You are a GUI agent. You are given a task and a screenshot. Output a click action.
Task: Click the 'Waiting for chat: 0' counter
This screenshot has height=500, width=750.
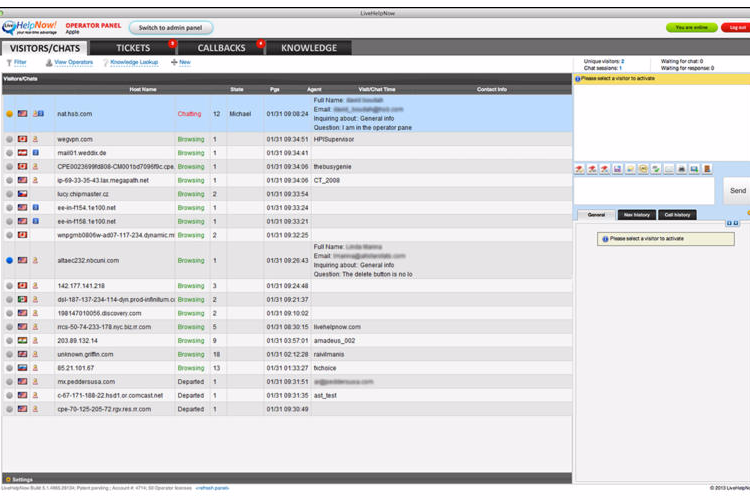pos(682,61)
